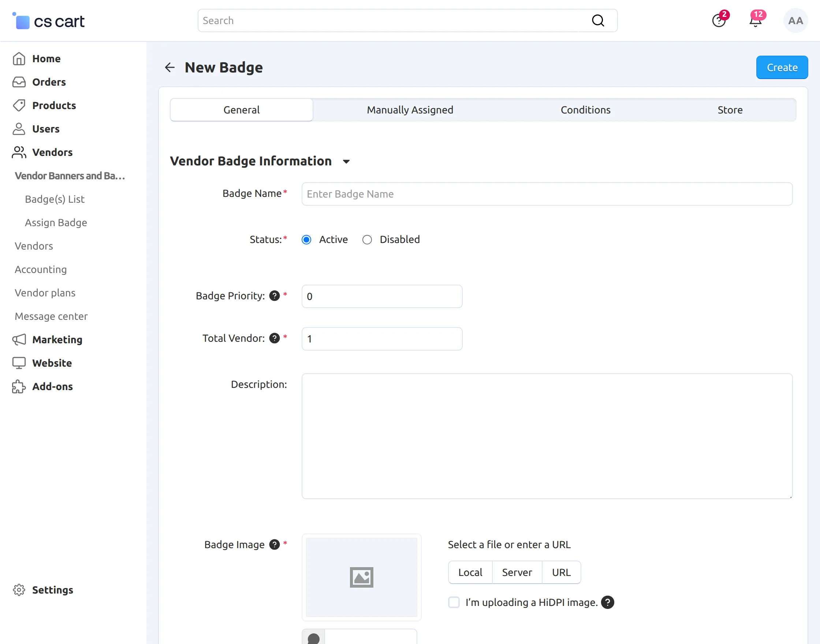Click the search magnifier icon
820x644 pixels.
(598, 20)
